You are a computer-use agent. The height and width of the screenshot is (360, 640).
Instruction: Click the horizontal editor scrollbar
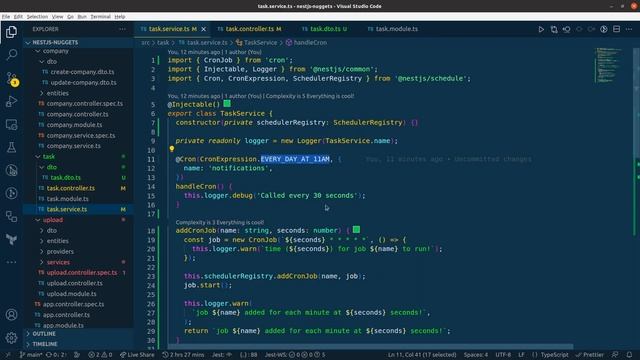click(371, 347)
